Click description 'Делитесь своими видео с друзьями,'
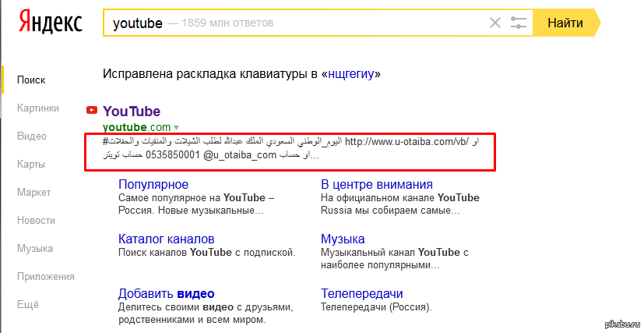 tap(206, 306)
